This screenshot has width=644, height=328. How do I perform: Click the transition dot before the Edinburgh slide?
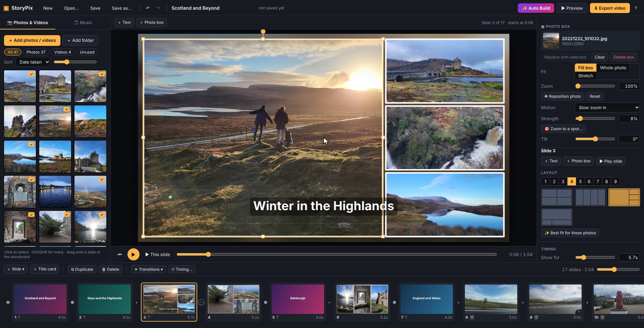pos(266,302)
